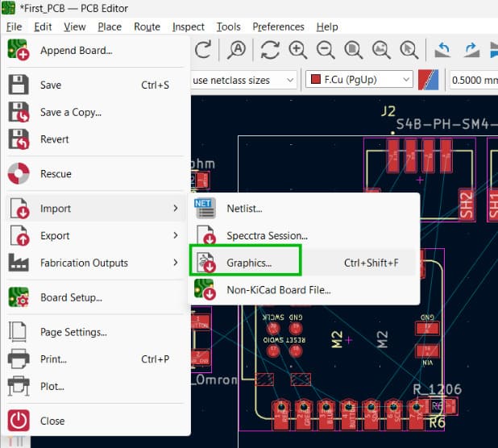Click the Append Board icon
This screenshot has height=448, width=498.
tap(19, 50)
